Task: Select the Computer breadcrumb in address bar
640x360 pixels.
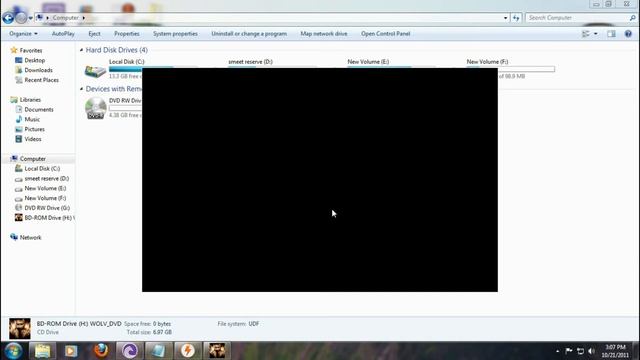Action: 65,18
